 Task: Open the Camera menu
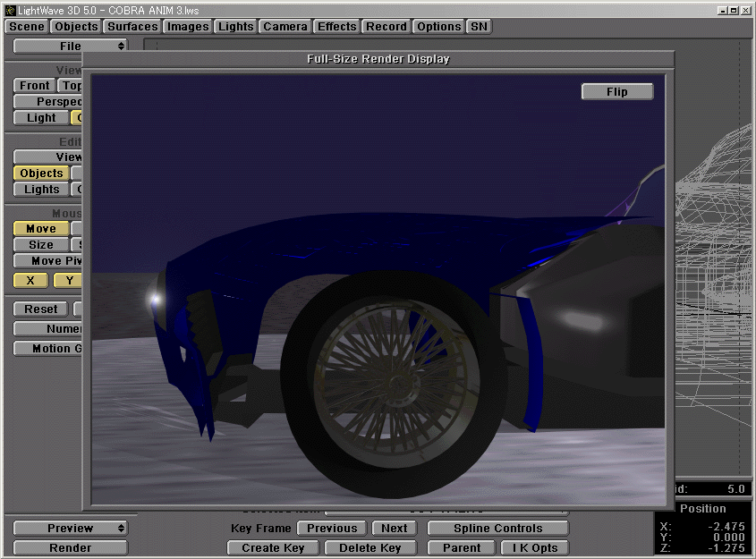tap(285, 26)
